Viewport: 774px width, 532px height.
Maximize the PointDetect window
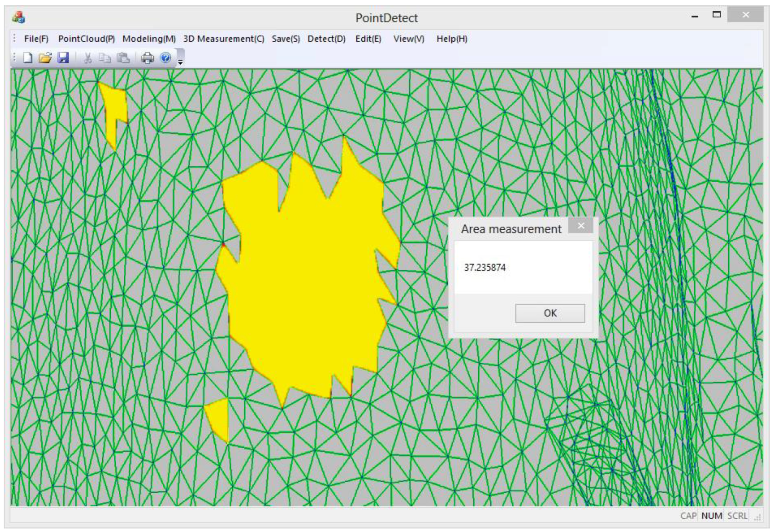717,15
